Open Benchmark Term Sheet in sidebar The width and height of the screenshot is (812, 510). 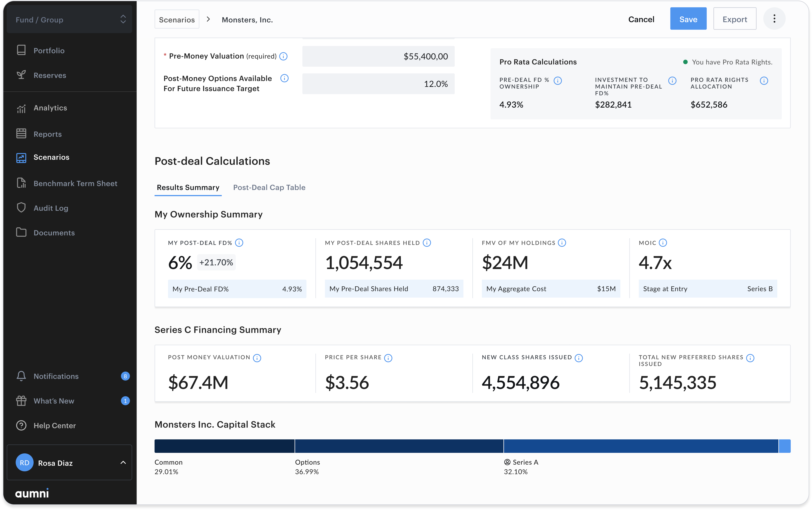click(75, 183)
